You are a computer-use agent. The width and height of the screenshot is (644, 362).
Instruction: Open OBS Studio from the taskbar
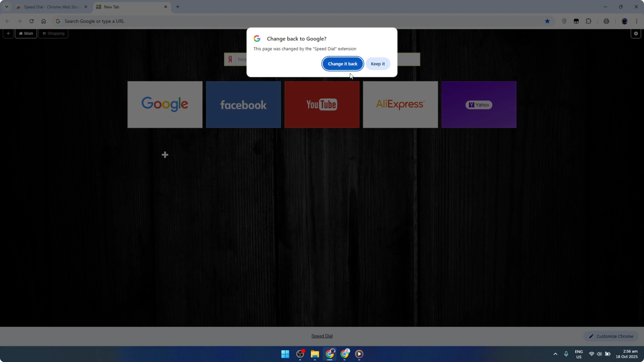[300, 354]
